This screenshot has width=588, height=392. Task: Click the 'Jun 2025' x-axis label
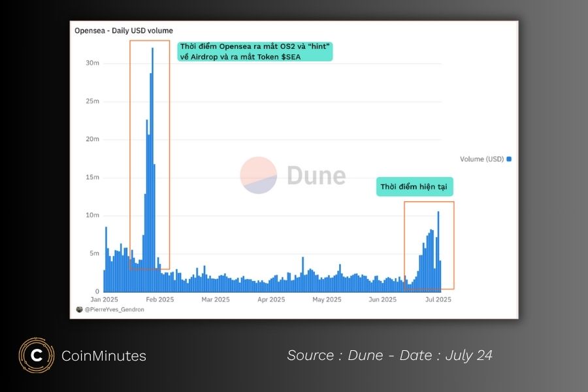click(x=382, y=300)
